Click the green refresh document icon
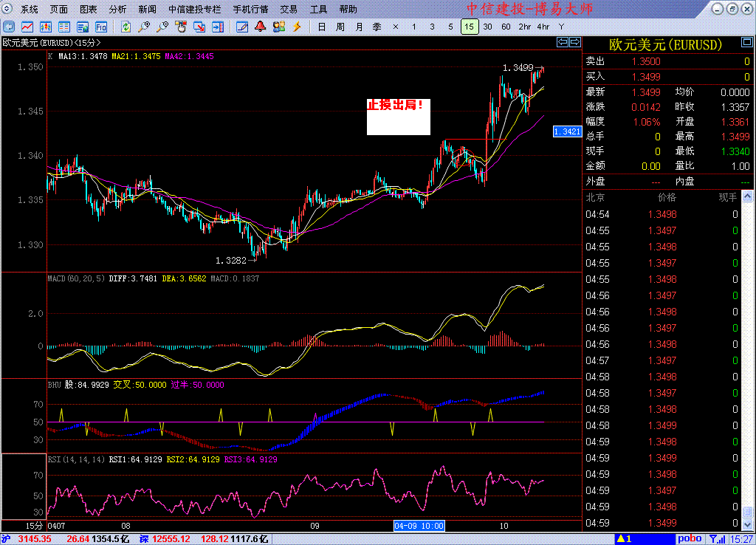The height and width of the screenshot is (545, 756). tap(126, 27)
